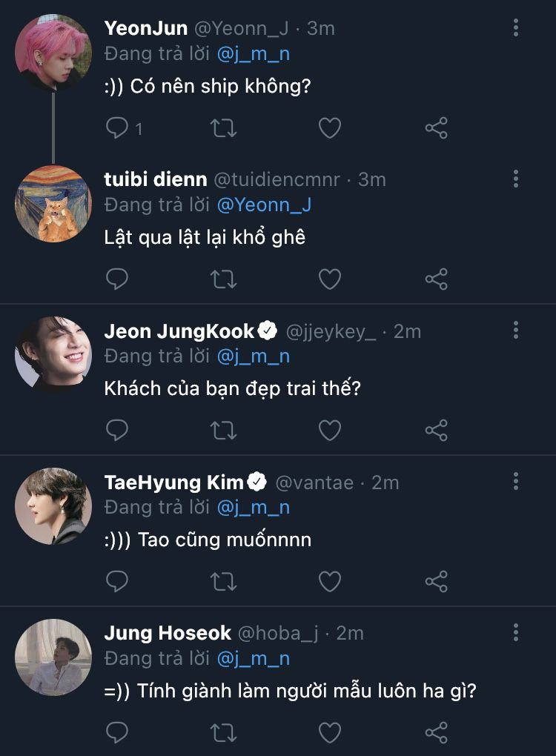Share tuibi dienn's reply
556x756 pixels.
tap(436, 279)
